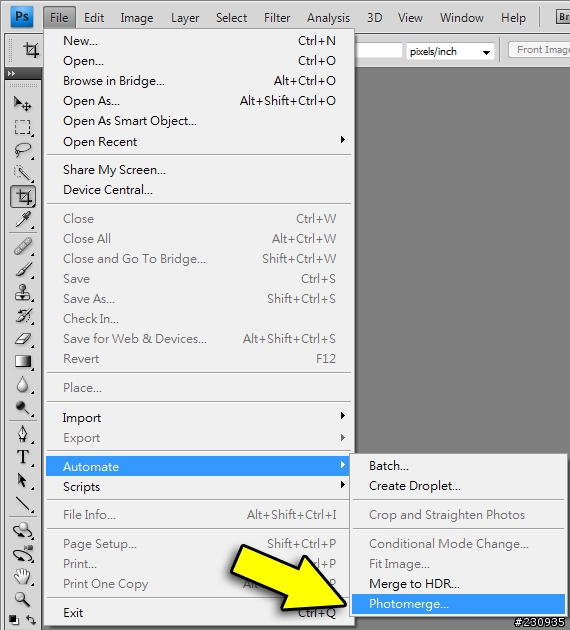Swap foreground and background colors
The image size is (570, 630).
click(x=31, y=620)
